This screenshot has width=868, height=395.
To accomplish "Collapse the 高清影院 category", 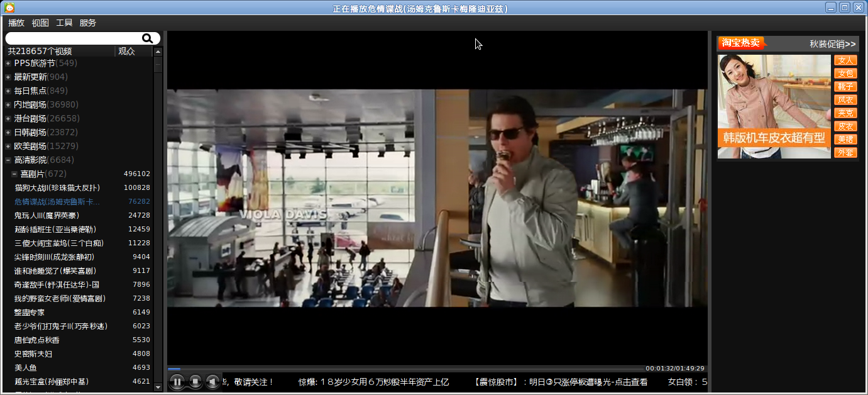I will coord(8,160).
